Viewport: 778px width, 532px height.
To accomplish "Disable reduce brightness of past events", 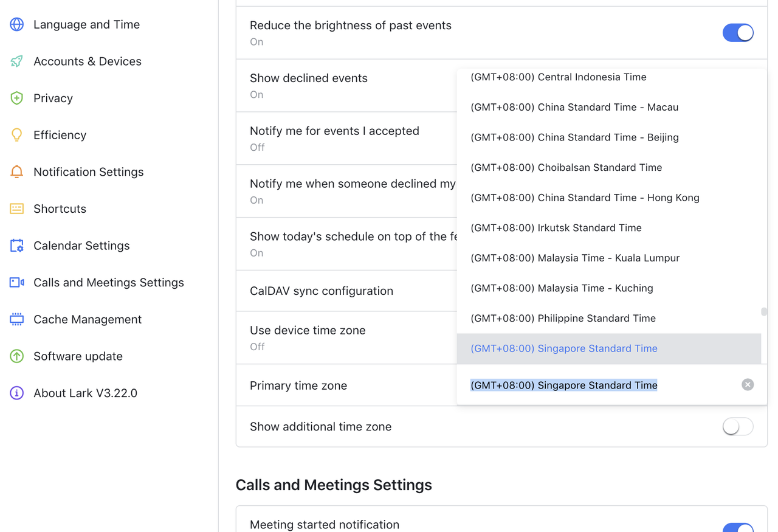I will point(737,33).
